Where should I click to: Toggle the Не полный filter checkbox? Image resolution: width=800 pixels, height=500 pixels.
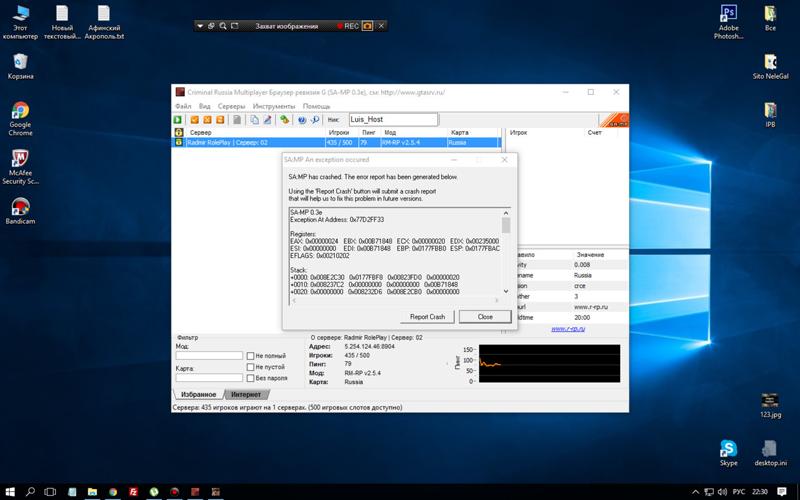point(251,356)
